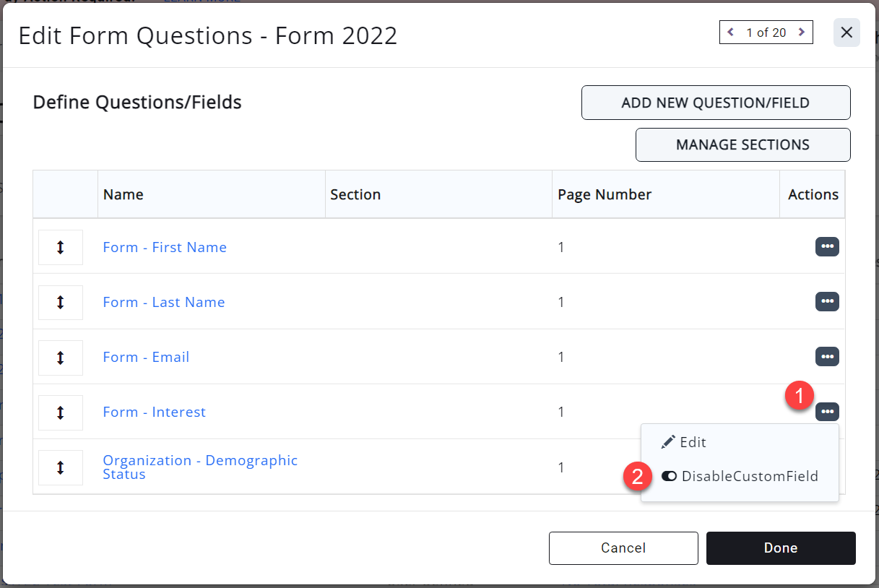This screenshot has height=588, width=879.
Task: Click drag handle for Form - Last Name
Action: 61,302
